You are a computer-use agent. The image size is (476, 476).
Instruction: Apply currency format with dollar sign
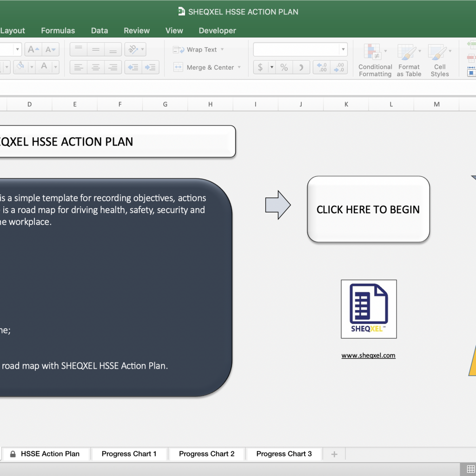point(260,67)
